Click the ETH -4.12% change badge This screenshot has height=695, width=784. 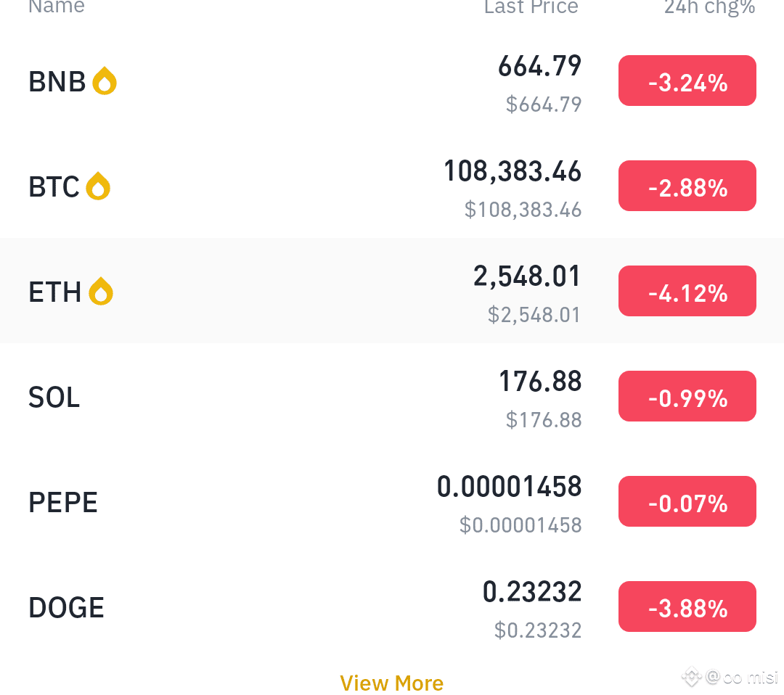click(687, 291)
